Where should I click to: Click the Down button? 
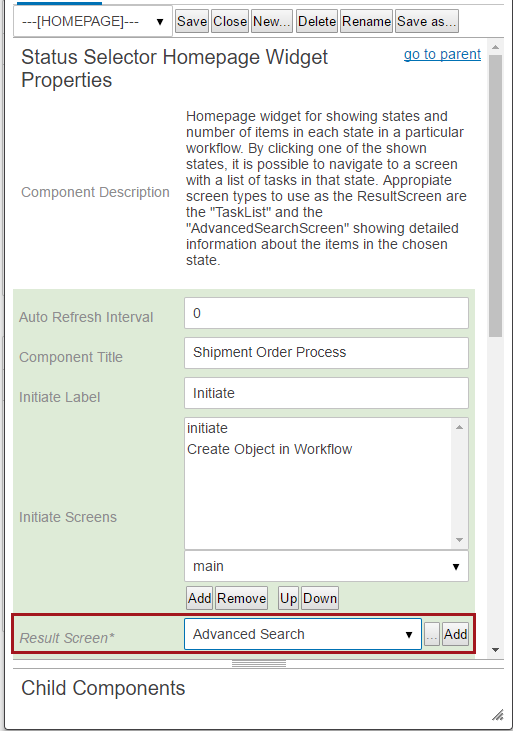319,598
